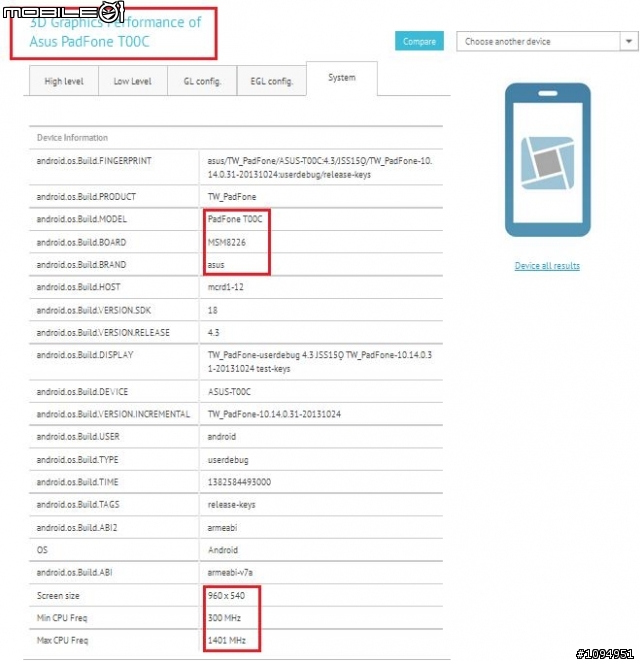Image resolution: width=640 pixels, height=662 pixels.
Task: Click the android.os.Build.USER label
Action: click(x=78, y=437)
